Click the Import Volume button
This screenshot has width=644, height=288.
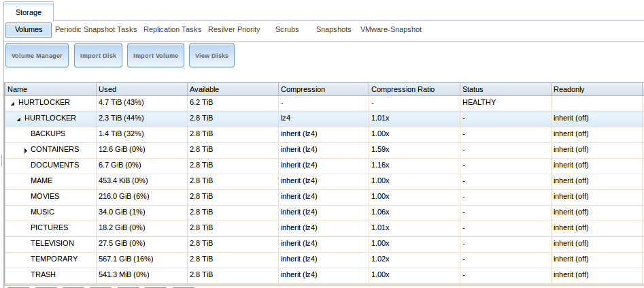click(156, 56)
